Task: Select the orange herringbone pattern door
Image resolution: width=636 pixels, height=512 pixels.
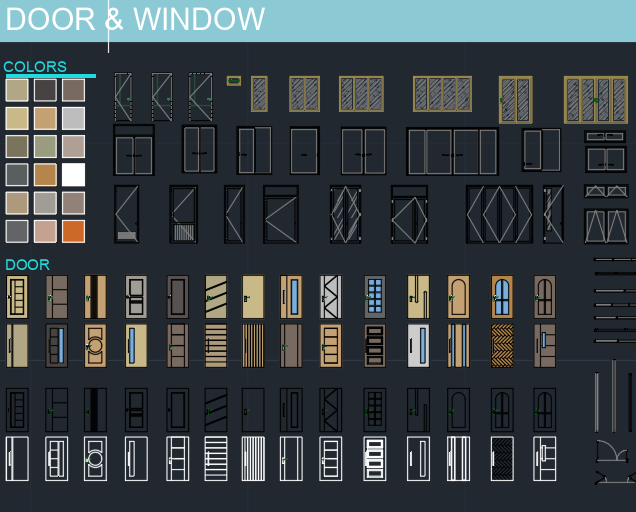Action: pos(502,346)
